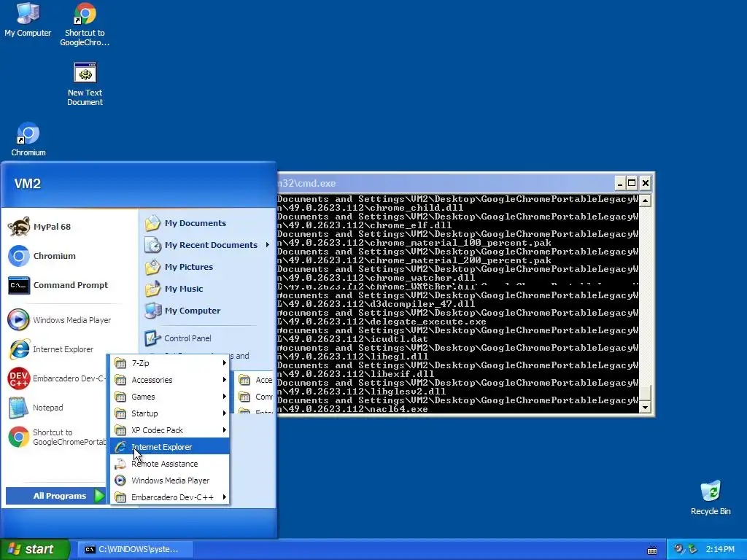Expand Startup program folder
The width and height of the screenshot is (747, 560).
click(x=170, y=413)
